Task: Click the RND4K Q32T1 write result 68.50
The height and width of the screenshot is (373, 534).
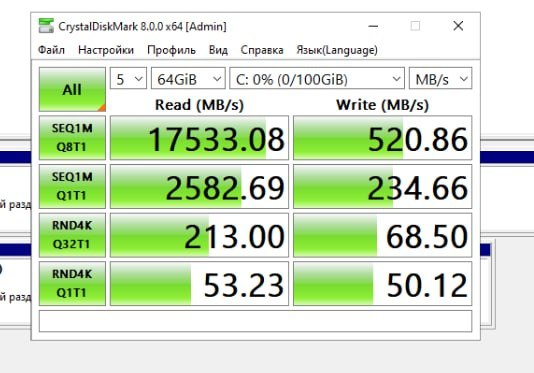Action: coord(382,235)
